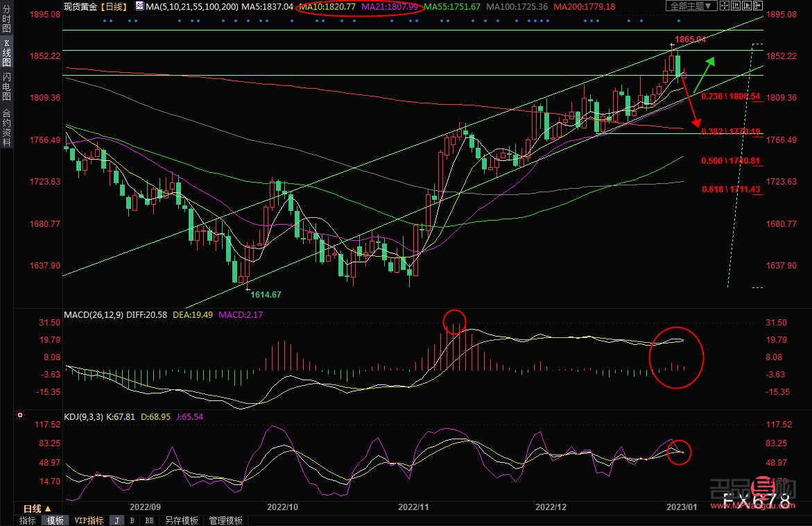Click the red sun marker beside KDJ

tap(20, 416)
